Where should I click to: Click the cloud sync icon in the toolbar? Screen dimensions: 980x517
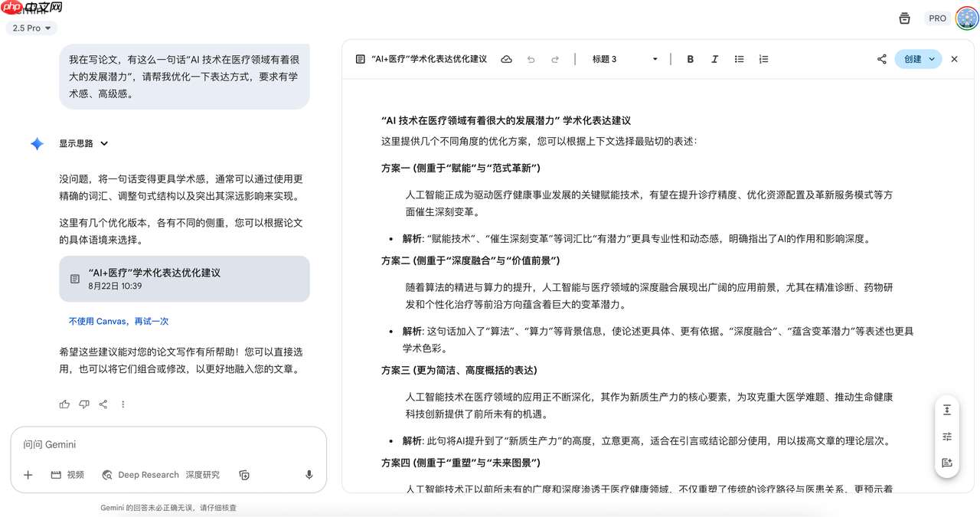(506, 59)
